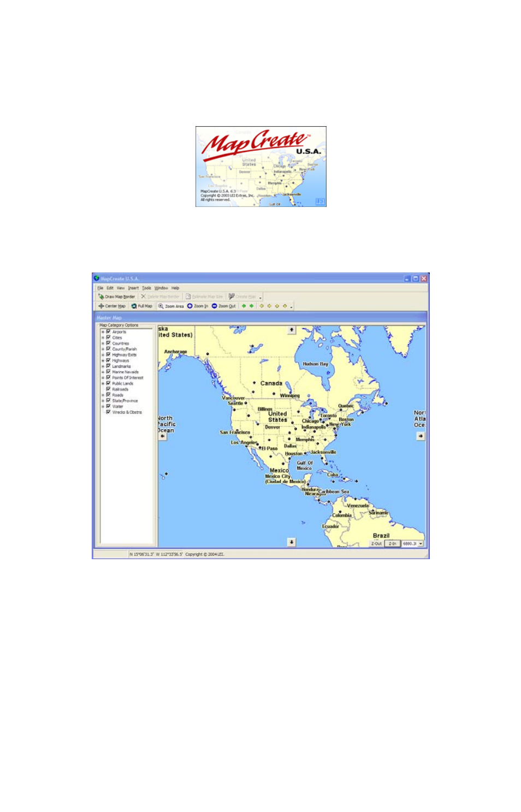The height and width of the screenshot is (812, 521).
Task: Select the Roads category label
Action: click(x=118, y=395)
